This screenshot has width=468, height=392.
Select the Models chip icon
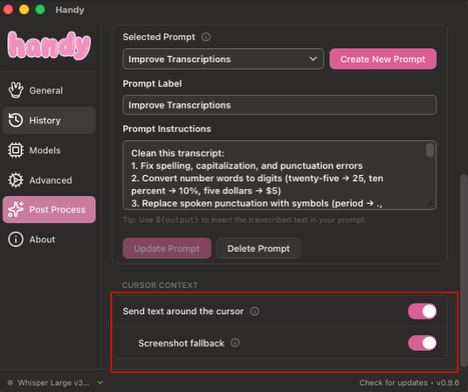pos(16,150)
